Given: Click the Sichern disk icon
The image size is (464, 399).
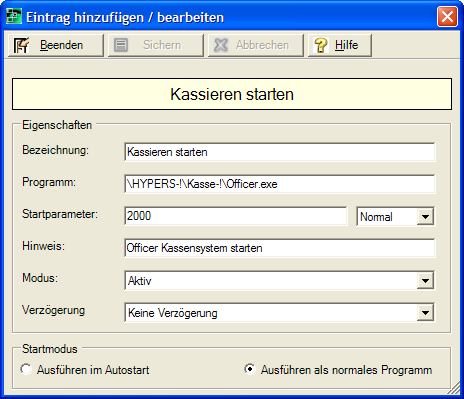Looking at the screenshot, I should coord(121,45).
